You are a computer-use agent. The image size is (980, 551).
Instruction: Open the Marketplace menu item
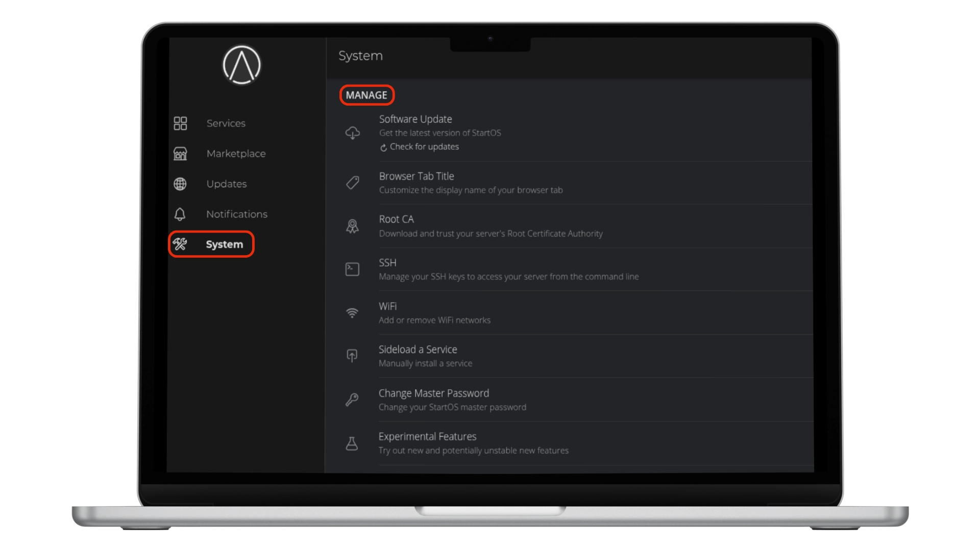coord(236,154)
